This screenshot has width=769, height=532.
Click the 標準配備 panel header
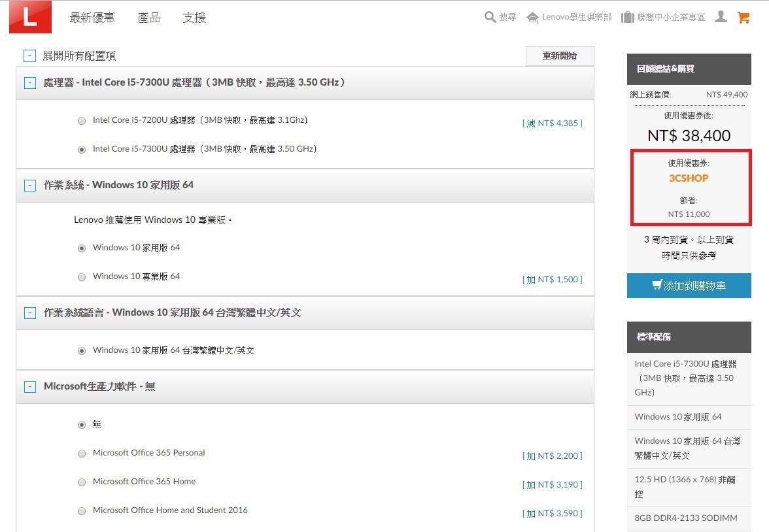[x=689, y=337]
